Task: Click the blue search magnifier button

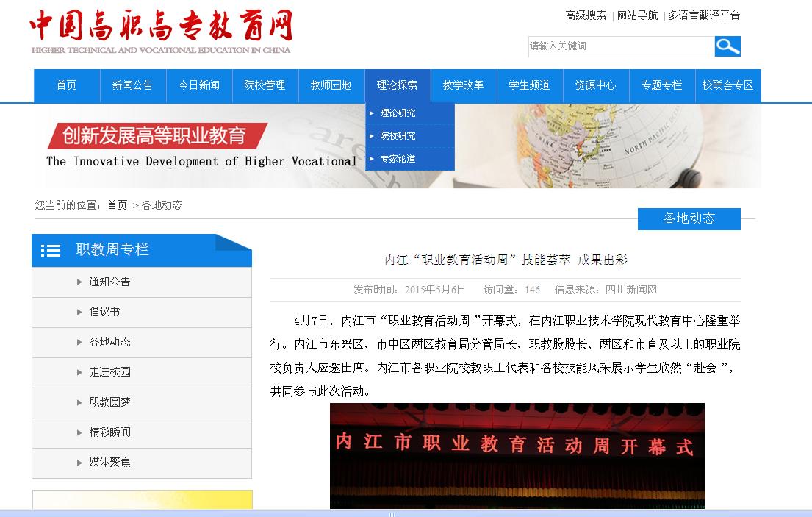Action: 727,46
